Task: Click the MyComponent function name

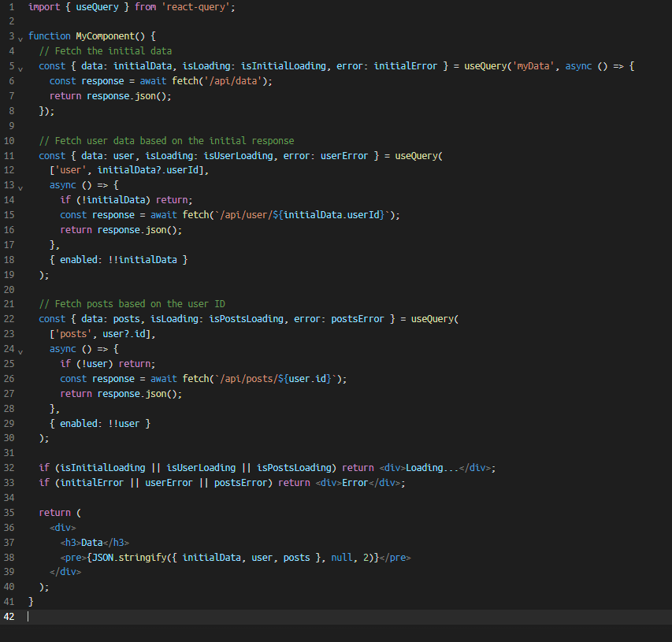Action: [x=105, y=36]
